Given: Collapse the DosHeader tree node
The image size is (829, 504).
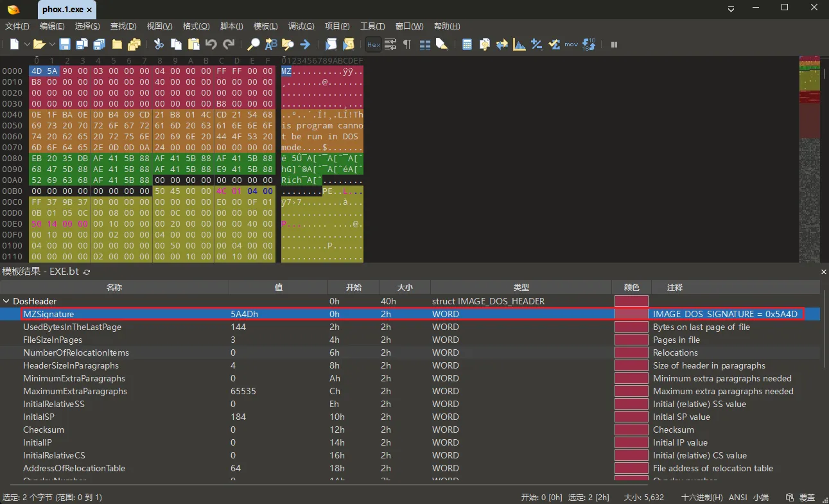Looking at the screenshot, I should tap(6, 301).
